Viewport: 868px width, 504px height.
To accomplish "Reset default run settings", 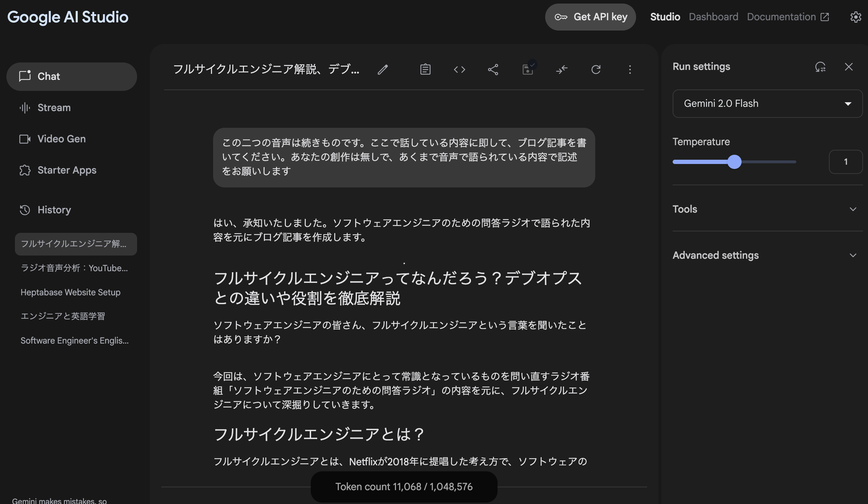I will click(820, 67).
